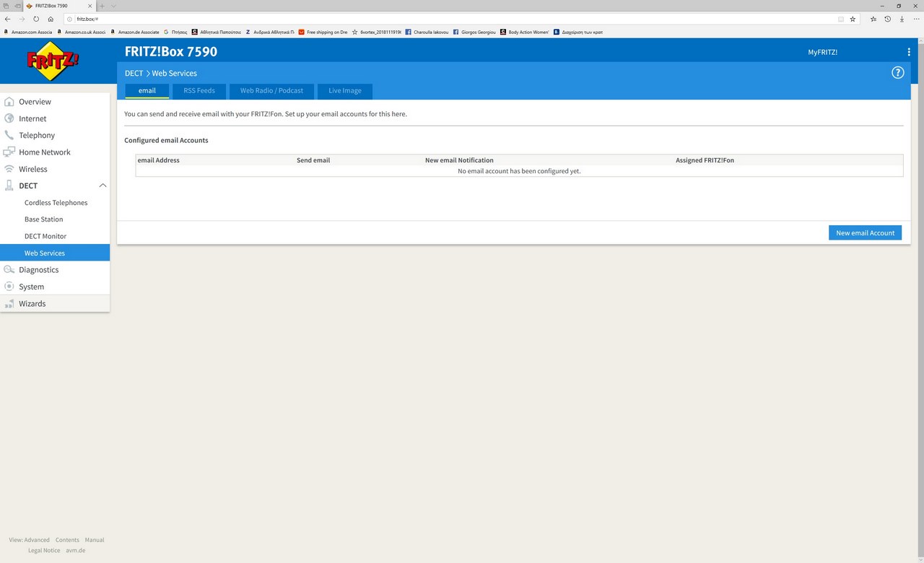Collapse the DECT menu chevron
The image size is (924, 563).
point(103,186)
